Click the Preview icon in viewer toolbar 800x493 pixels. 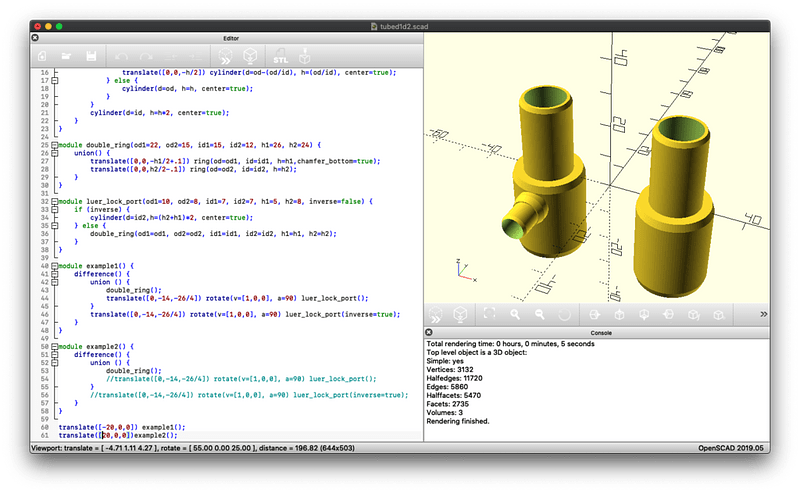[435, 314]
